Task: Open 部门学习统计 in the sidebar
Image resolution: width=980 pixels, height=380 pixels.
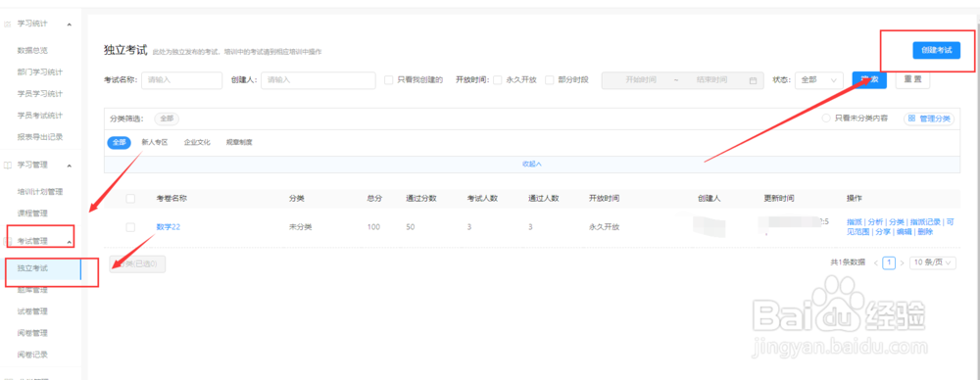Action: 40,71
